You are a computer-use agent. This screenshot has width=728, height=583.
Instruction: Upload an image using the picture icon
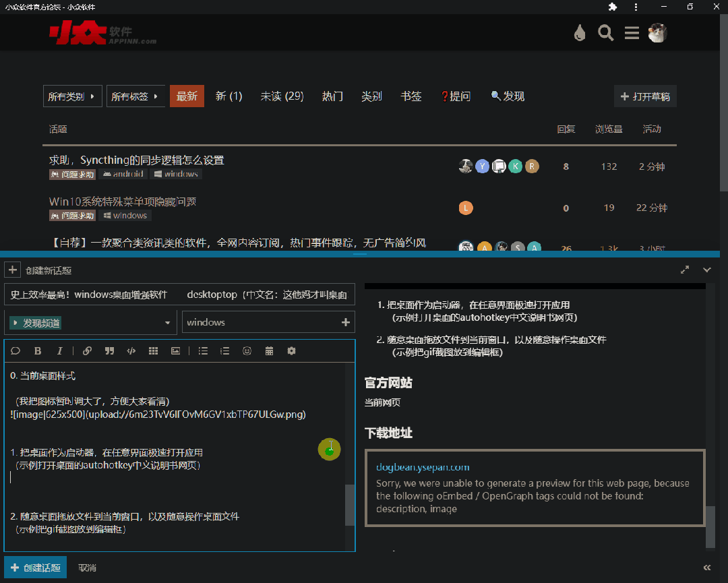(x=176, y=350)
